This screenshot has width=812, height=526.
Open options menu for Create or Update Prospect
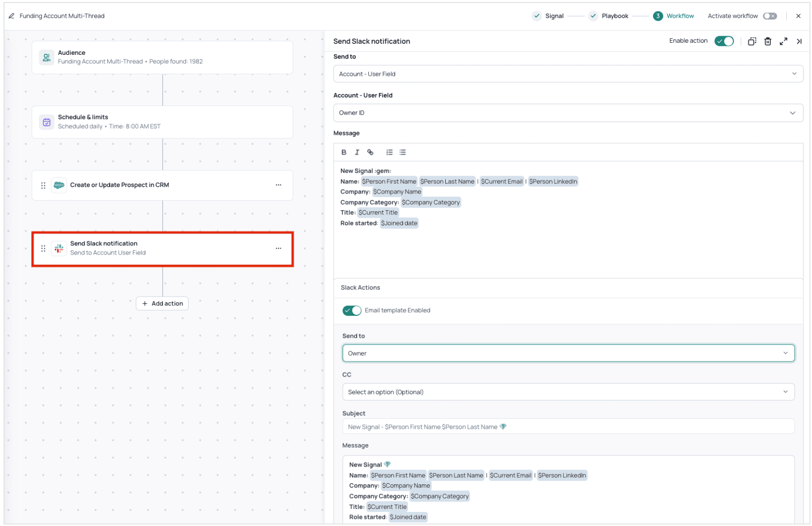[x=278, y=185]
